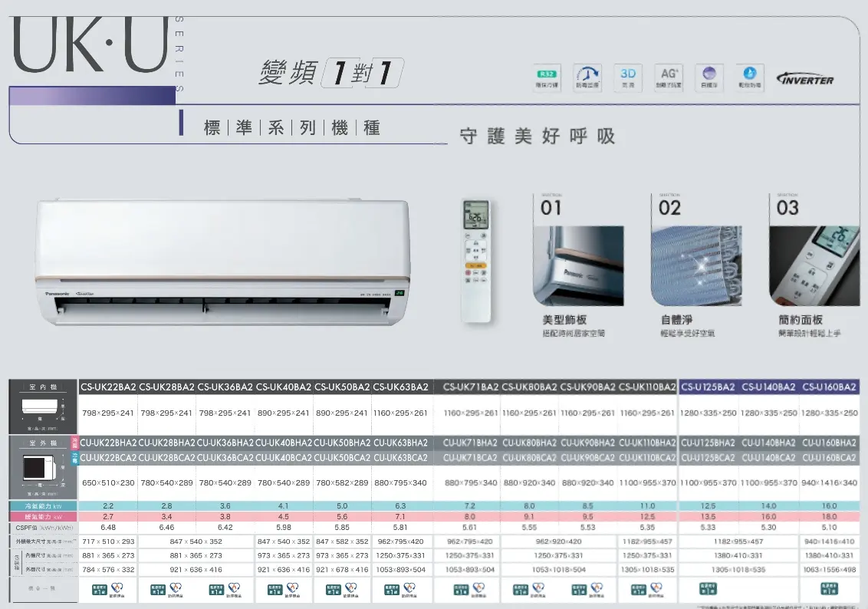Select the 03 簡約面板 feature thumbnail
The height and width of the screenshot is (609, 868).
point(813,265)
